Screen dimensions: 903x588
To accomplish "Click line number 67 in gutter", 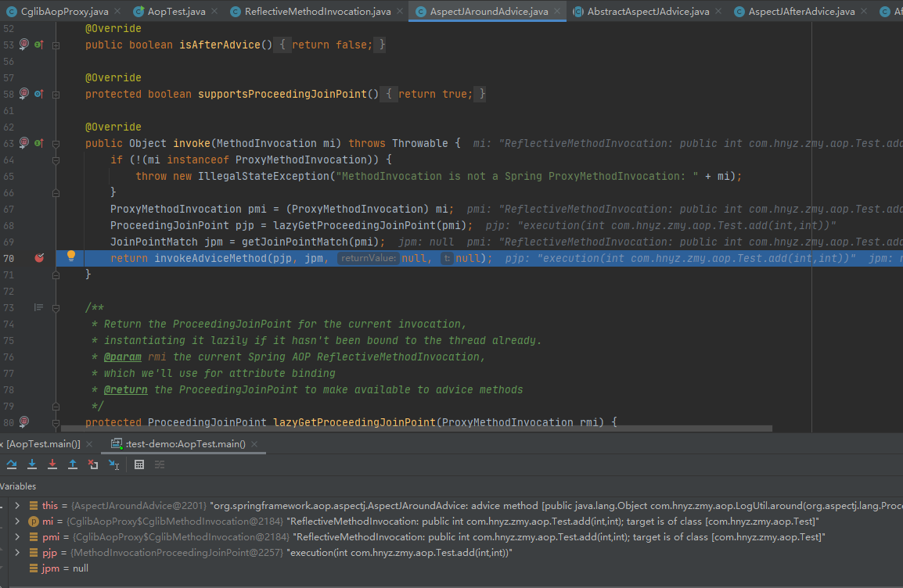I will point(9,209).
